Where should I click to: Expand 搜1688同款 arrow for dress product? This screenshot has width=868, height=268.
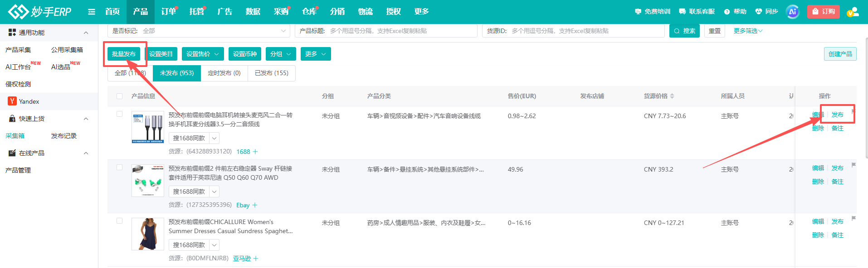[x=215, y=245]
